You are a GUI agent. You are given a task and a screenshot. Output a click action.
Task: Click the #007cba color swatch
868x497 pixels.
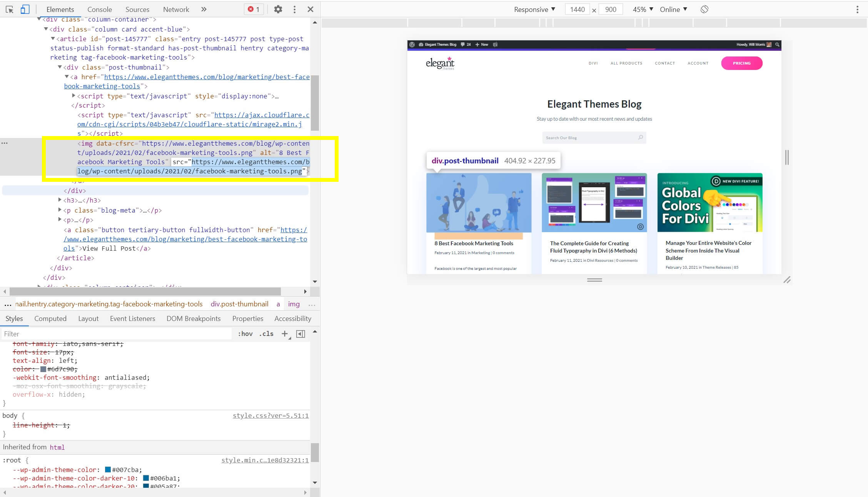(x=106, y=469)
